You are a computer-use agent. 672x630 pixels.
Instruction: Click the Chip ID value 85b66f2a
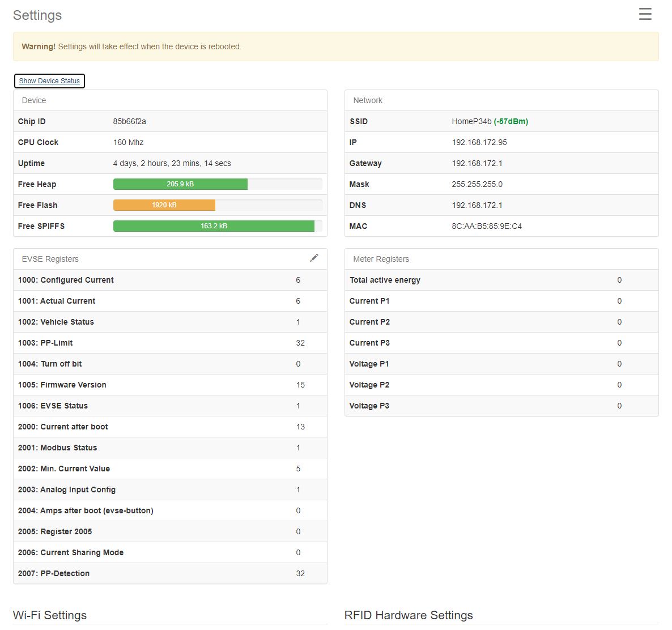pos(129,121)
